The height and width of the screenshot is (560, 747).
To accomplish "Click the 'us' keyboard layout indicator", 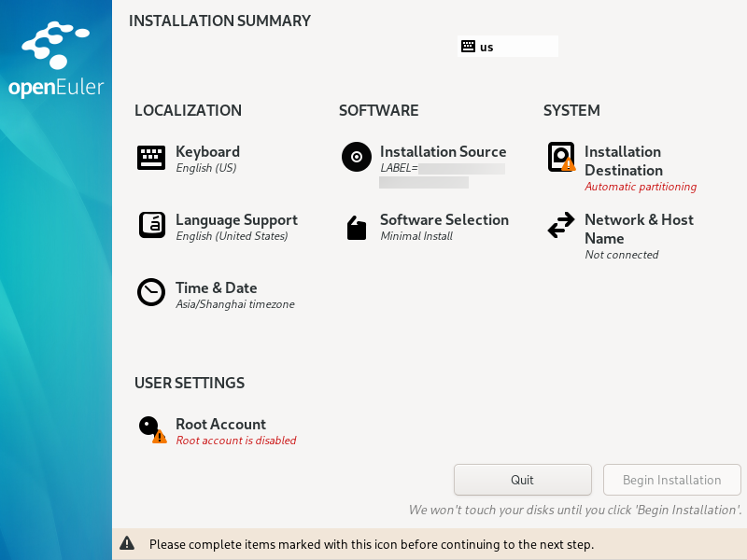I will (486, 47).
